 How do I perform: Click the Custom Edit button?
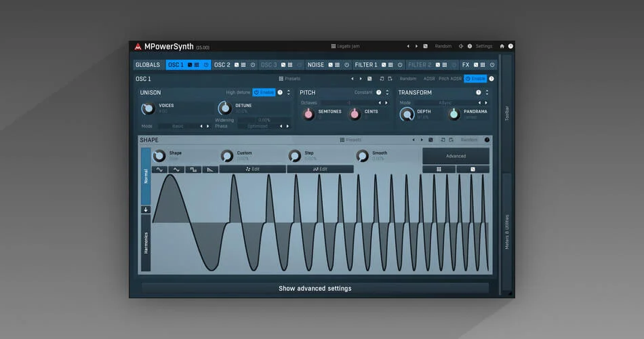(x=253, y=169)
